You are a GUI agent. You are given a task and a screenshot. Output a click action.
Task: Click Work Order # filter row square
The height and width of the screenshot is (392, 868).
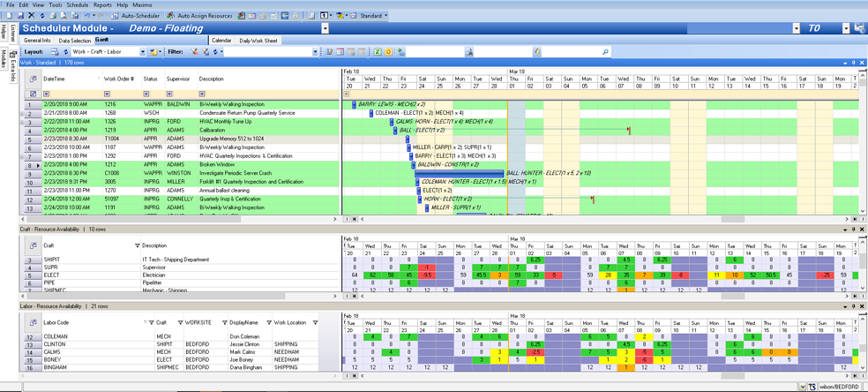pos(107,94)
